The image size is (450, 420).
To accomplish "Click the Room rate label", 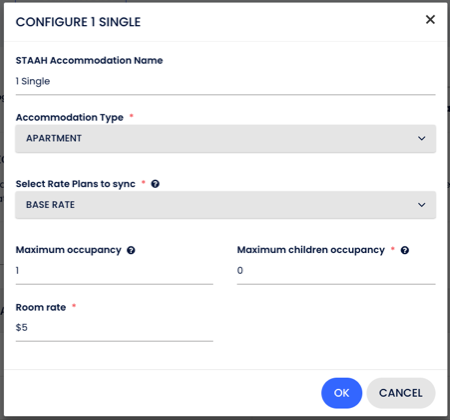I will [41, 307].
